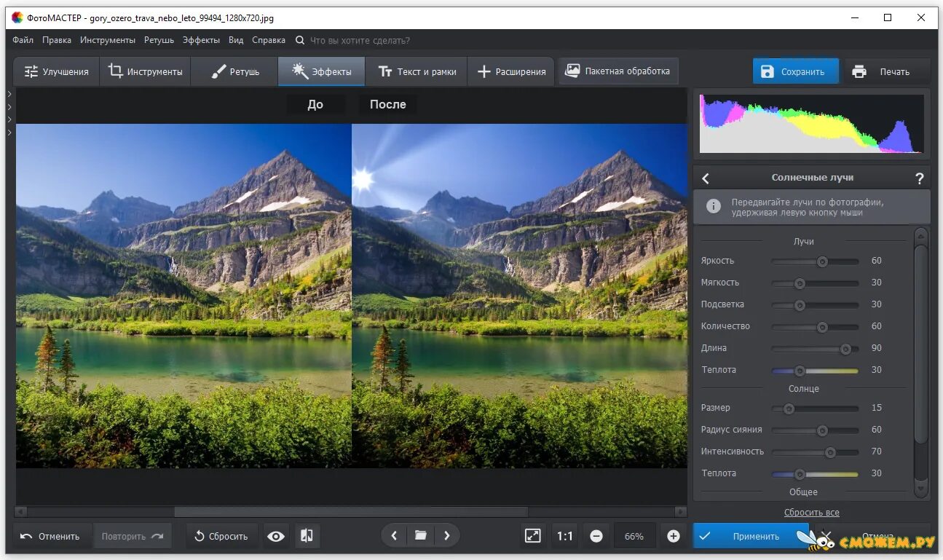Click the search field Что вы хотите сделать
The image size is (943, 560).
point(360,40)
